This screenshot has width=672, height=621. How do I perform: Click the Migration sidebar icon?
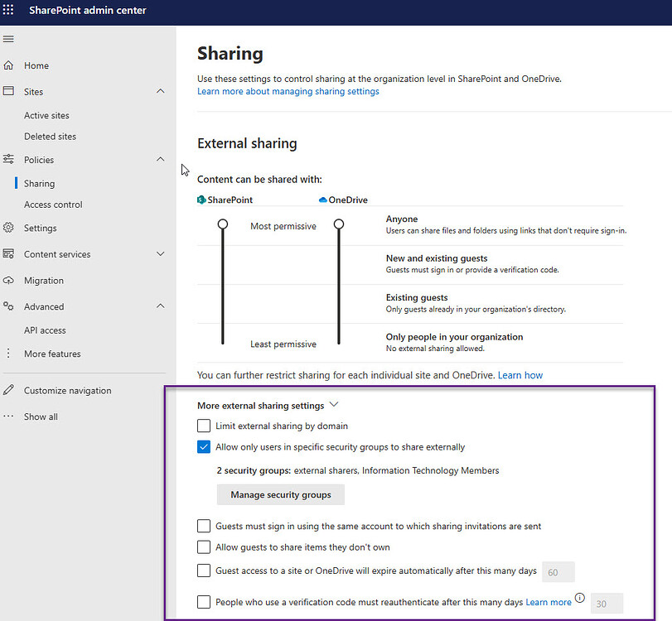point(8,280)
